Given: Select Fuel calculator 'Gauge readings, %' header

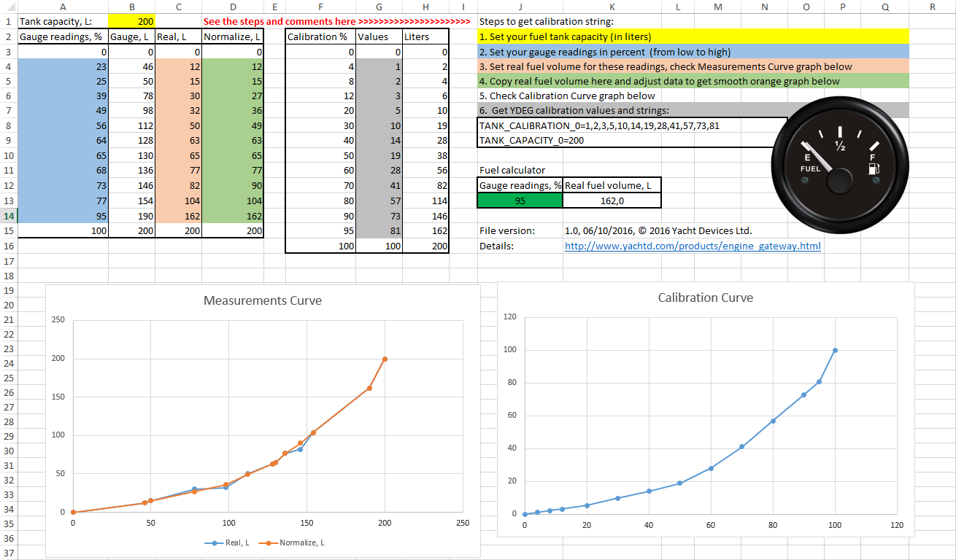Looking at the screenshot, I should coord(520,185).
